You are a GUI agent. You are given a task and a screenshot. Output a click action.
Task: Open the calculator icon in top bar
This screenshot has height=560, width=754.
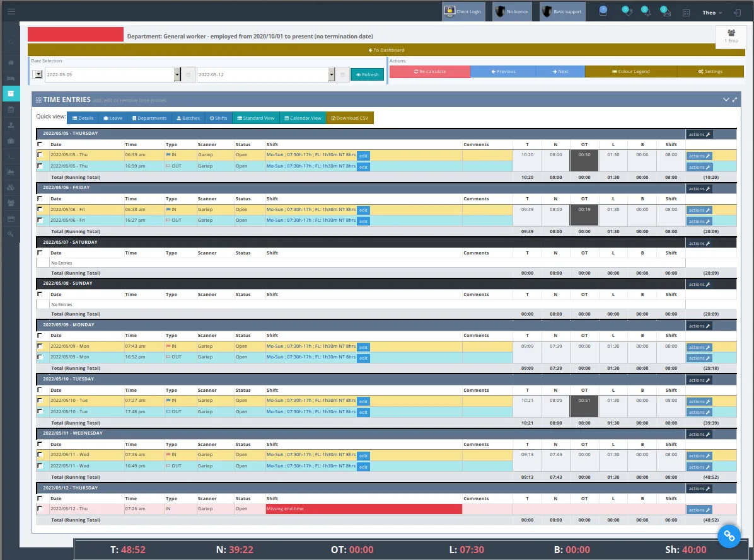pyautogui.click(x=686, y=13)
